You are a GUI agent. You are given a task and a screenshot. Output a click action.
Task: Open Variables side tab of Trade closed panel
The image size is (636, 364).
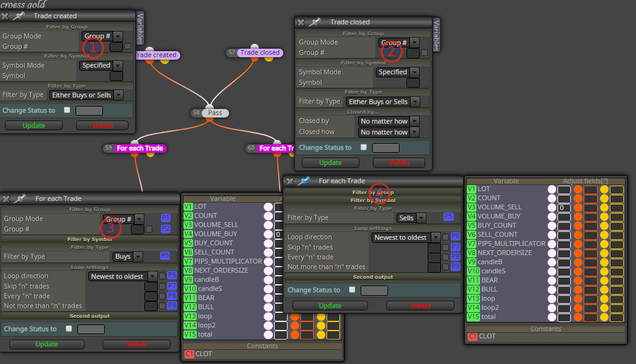click(x=436, y=35)
